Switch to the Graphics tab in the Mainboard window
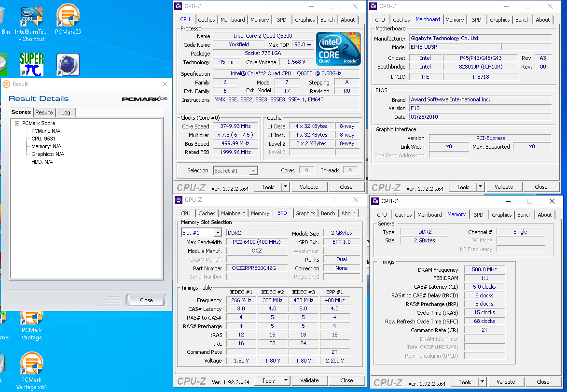The image size is (567, 392). [500, 20]
